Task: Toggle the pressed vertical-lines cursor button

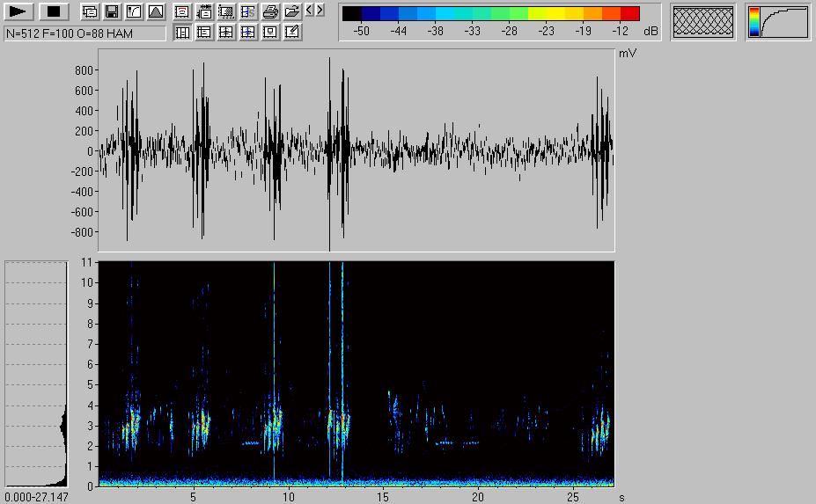Action: click(182, 33)
